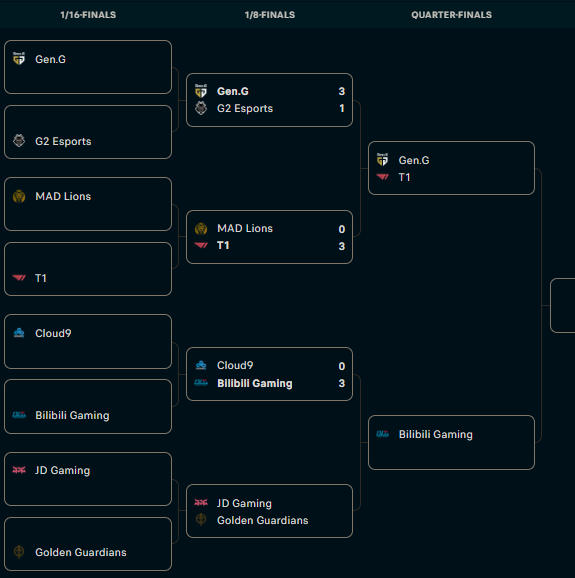Click the T1 logo in quarter-finals match

(383, 177)
